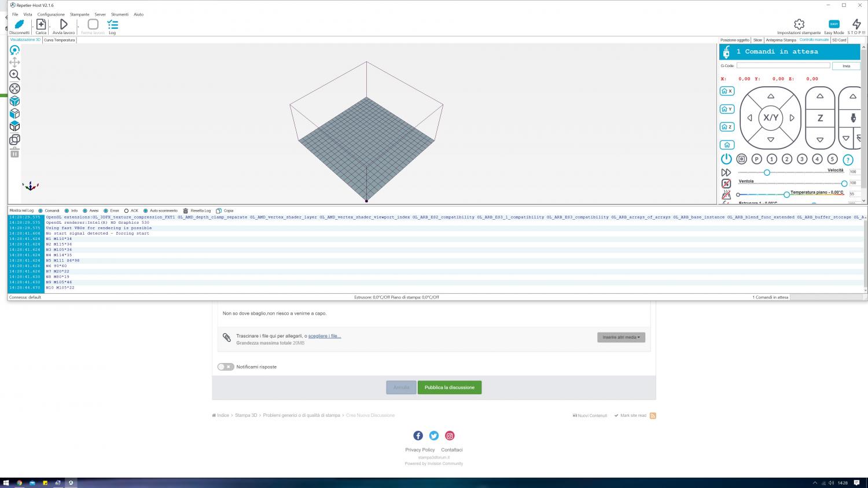Open the Vista menu
Image resolution: width=868 pixels, height=488 pixels.
[28, 14]
